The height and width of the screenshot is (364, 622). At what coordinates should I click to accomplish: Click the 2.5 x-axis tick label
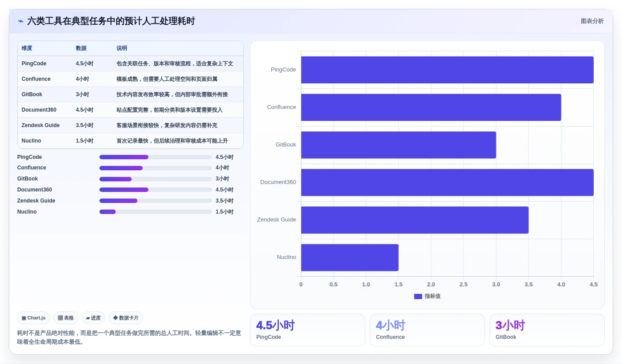[x=463, y=285]
